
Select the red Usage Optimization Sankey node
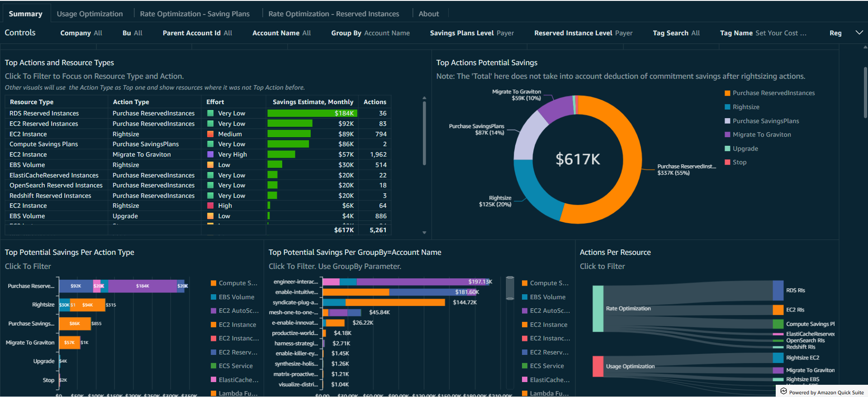point(598,366)
